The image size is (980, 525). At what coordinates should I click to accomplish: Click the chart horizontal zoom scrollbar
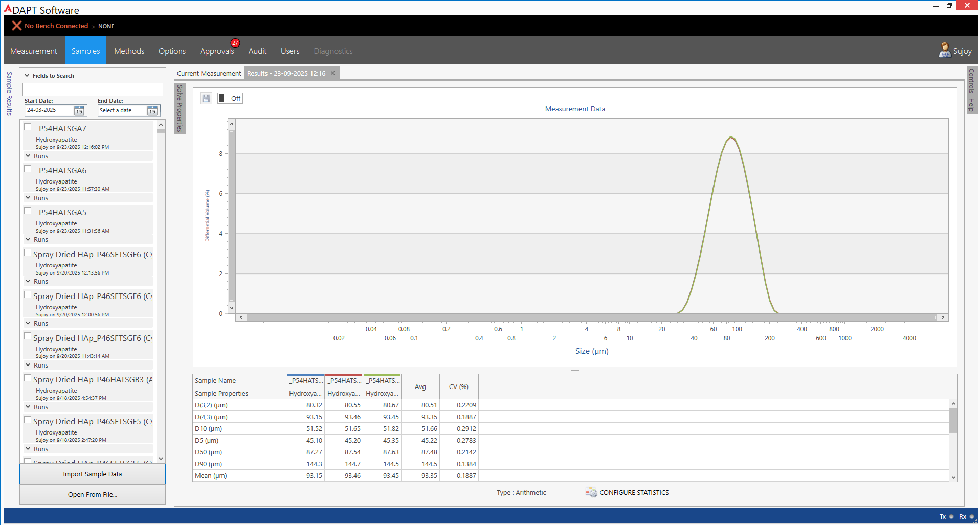[591, 317]
